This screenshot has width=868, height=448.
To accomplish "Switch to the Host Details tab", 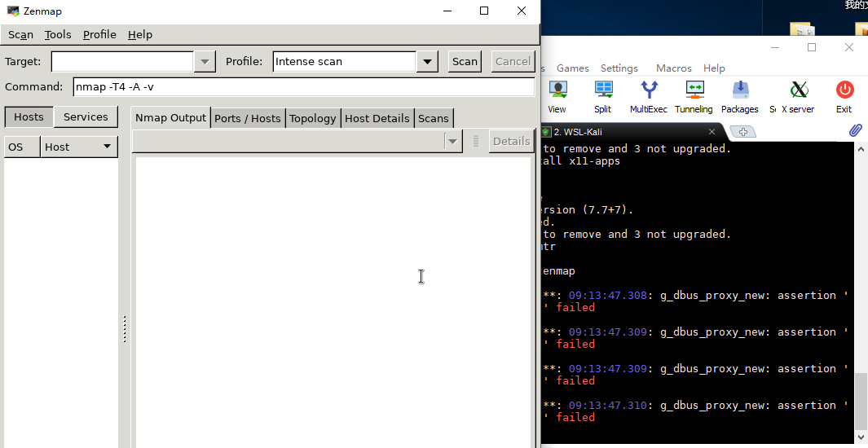I will point(377,118).
